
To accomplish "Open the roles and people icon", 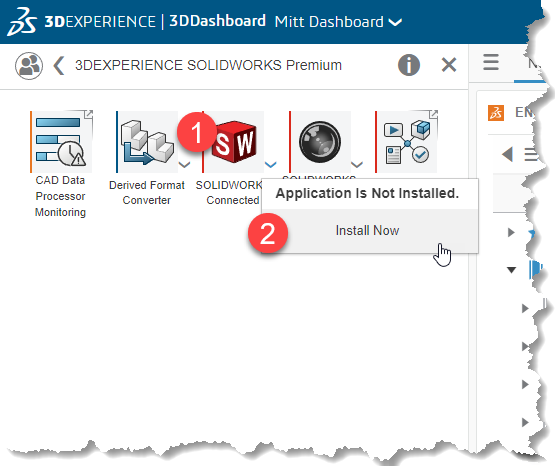I will click(x=29, y=66).
